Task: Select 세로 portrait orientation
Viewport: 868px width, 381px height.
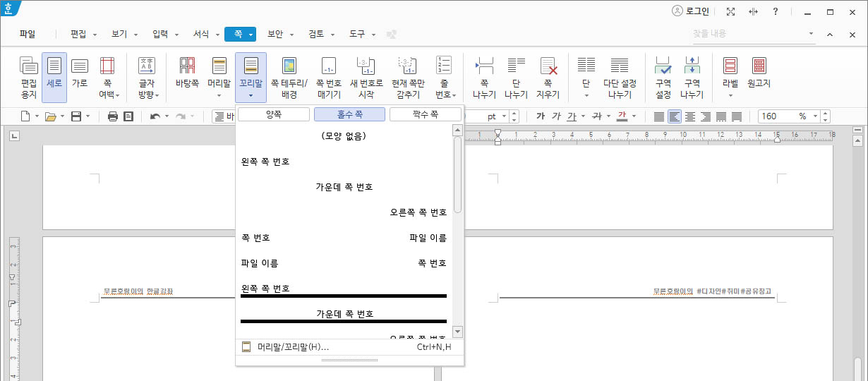Action: pos(54,78)
